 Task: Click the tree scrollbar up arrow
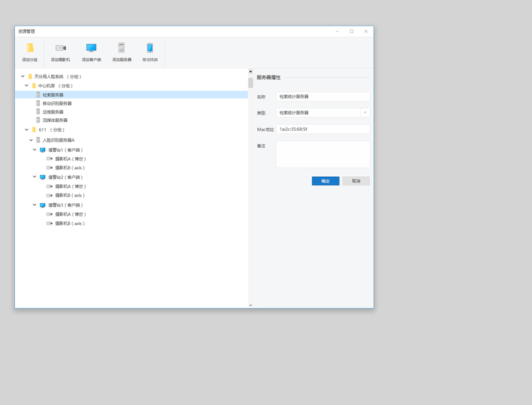[x=250, y=72]
